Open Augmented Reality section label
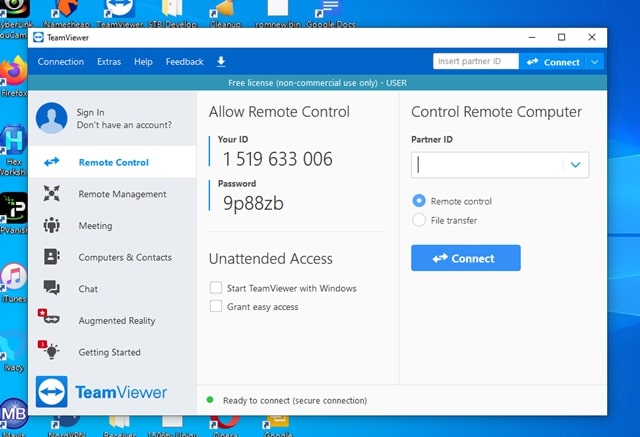Screen dimensions: 640x437 (117, 321)
